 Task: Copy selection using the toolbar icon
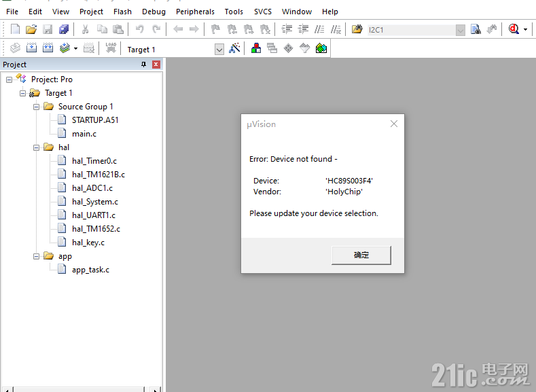(102, 29)
